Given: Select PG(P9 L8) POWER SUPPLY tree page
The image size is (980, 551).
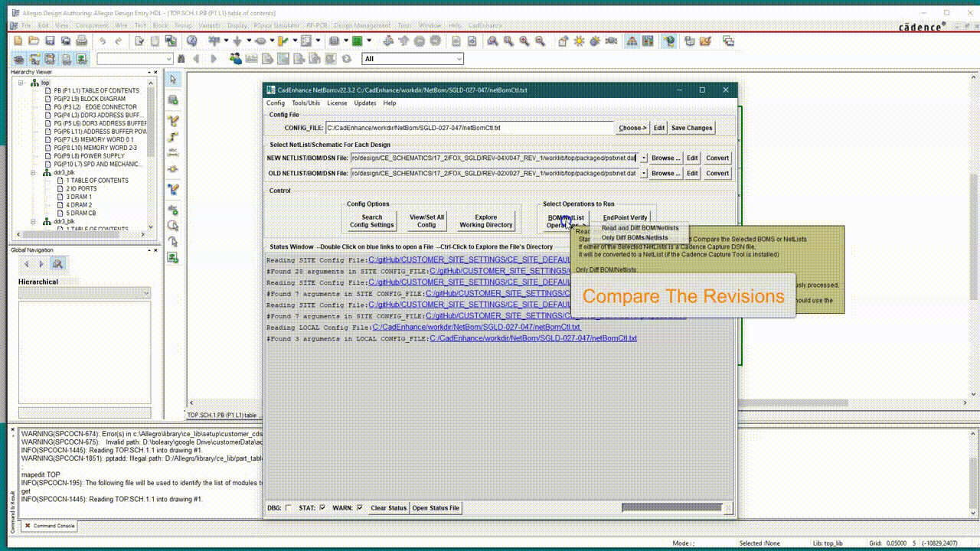Looking at the screenshot, I should click(88, 156).
